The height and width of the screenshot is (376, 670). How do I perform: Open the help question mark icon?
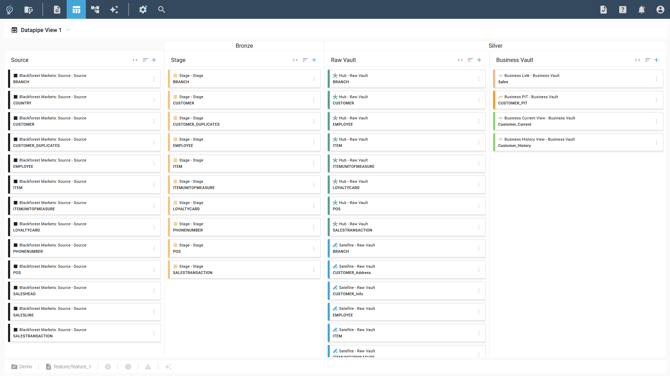click(x=623, y=9)
